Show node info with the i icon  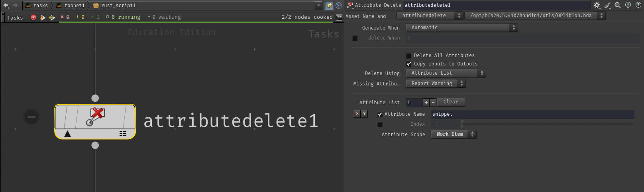pos(628,5)
